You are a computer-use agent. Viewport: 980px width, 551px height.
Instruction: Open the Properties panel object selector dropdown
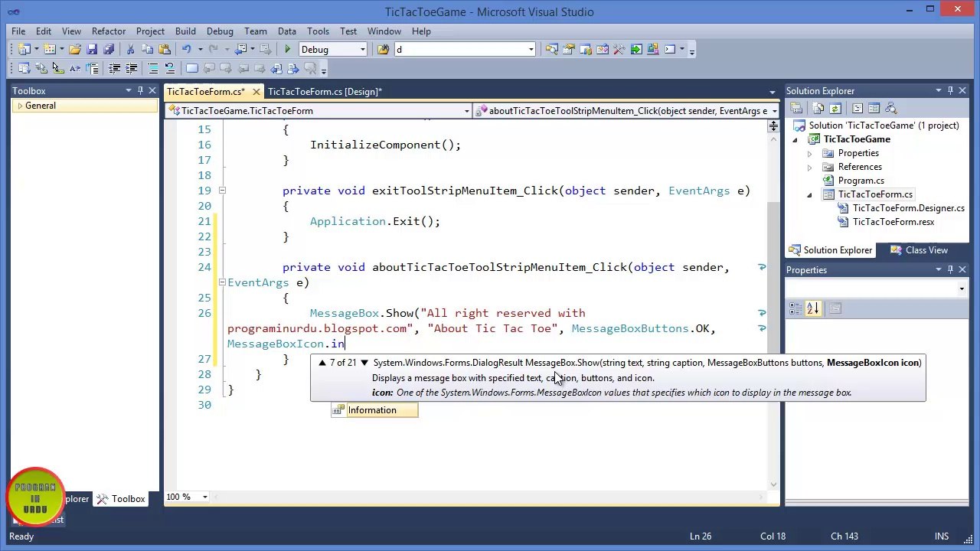pos(962,289)
